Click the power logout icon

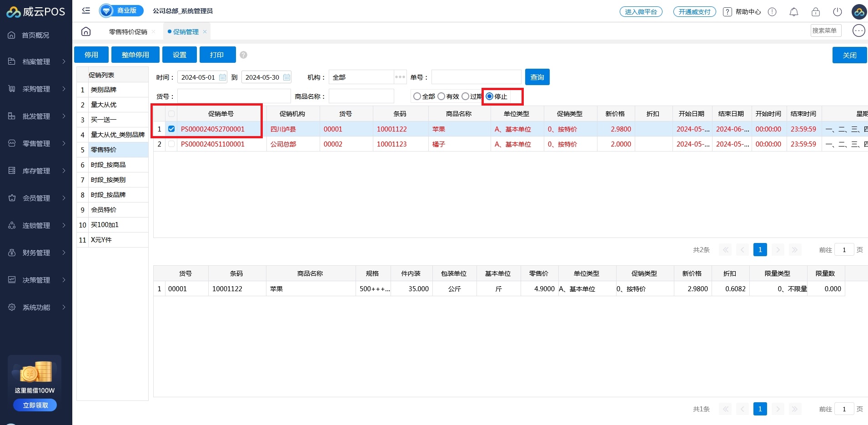point(837,12)
